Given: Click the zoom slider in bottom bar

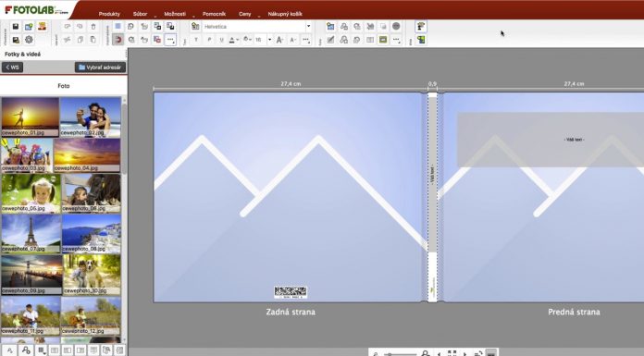Looking at the screenshot, I should pos(400,353).
